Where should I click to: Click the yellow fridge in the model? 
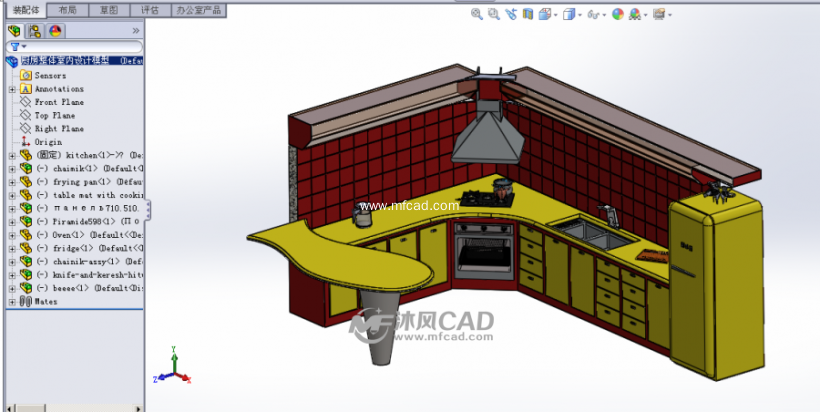(715, 285)
